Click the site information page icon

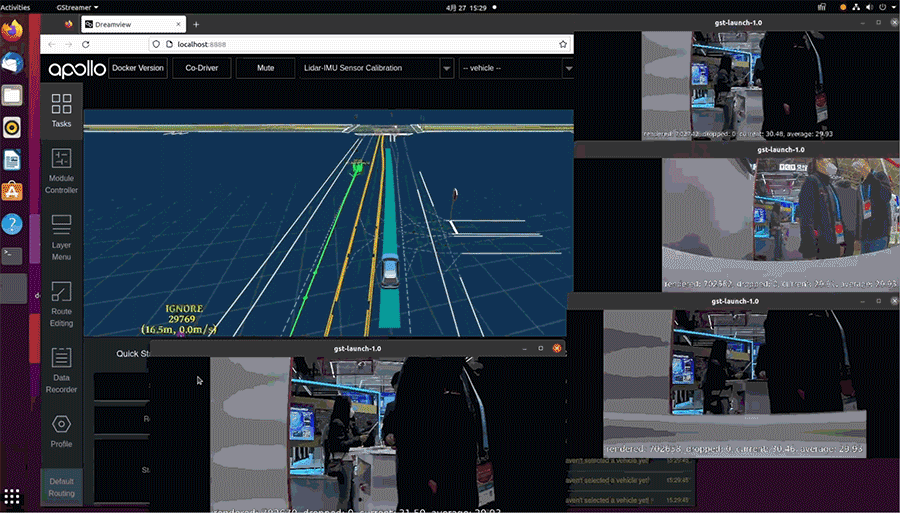tap(169, 44)
